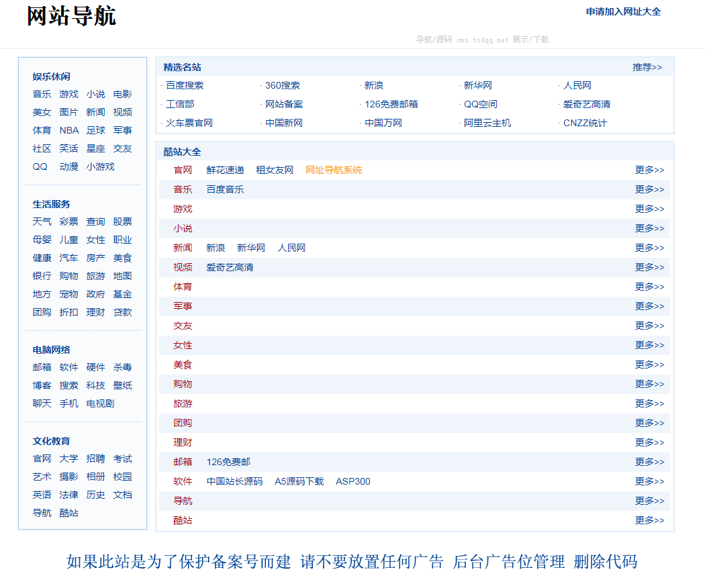Click 爱奇艺高清 in the 视频 row
Image resolution: width=707 pixels, height=588 pixels.
[230, 267]
